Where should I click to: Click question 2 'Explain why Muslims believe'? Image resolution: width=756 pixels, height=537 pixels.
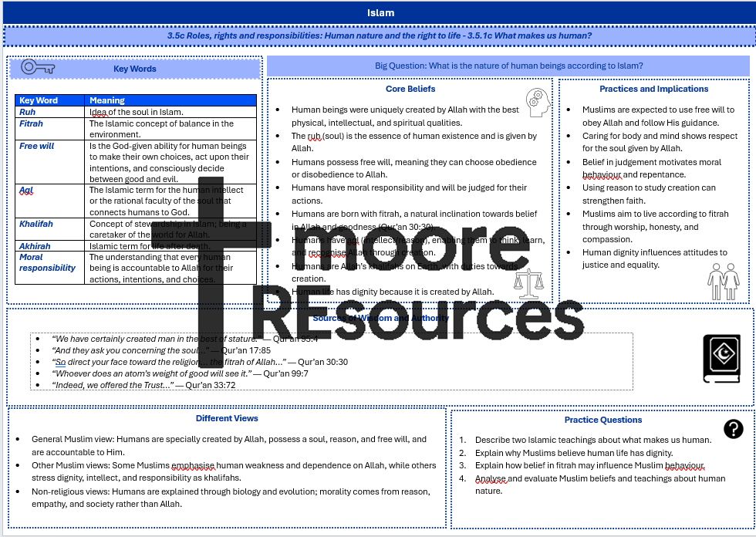[x=574, y=453]
